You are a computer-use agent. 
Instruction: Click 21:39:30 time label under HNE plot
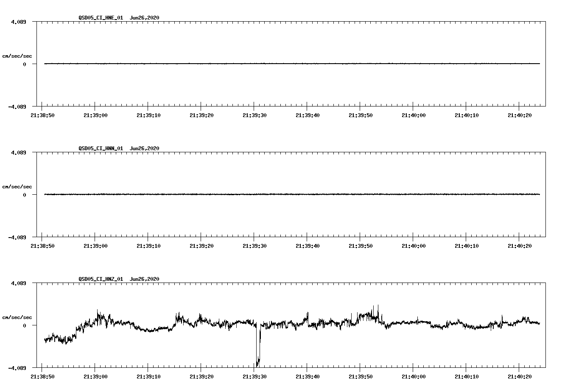(254, 115)
